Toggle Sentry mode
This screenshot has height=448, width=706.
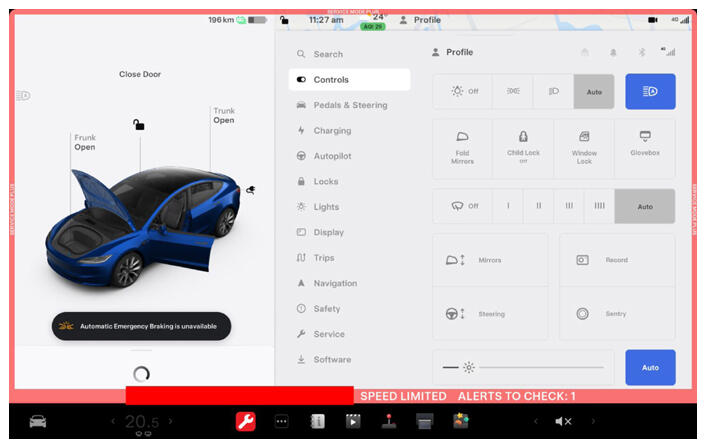point(617,313)
